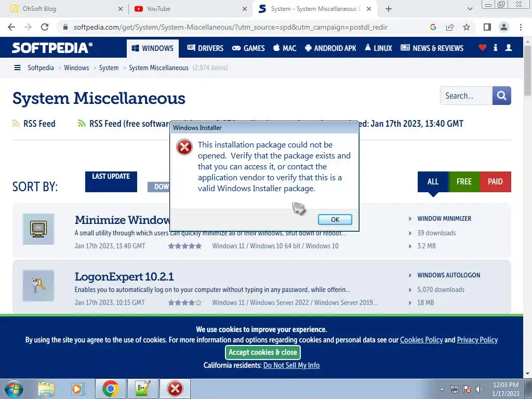
Task: Go to System breadcrumb link
Action: point(109,68)
